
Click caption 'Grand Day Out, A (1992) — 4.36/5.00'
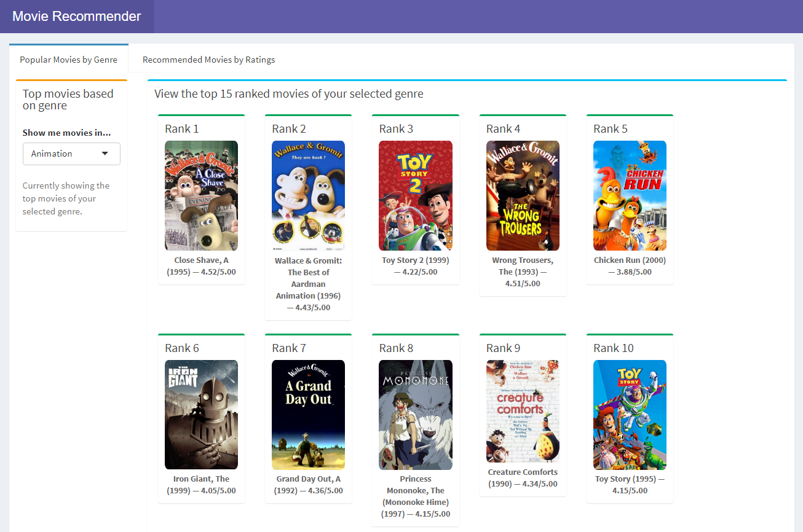[x=309, y=485]
